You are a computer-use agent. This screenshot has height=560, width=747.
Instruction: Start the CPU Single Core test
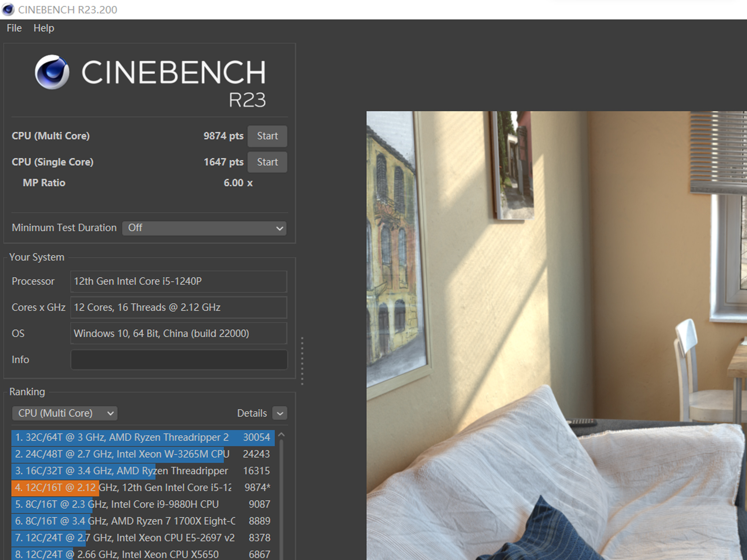267,162
